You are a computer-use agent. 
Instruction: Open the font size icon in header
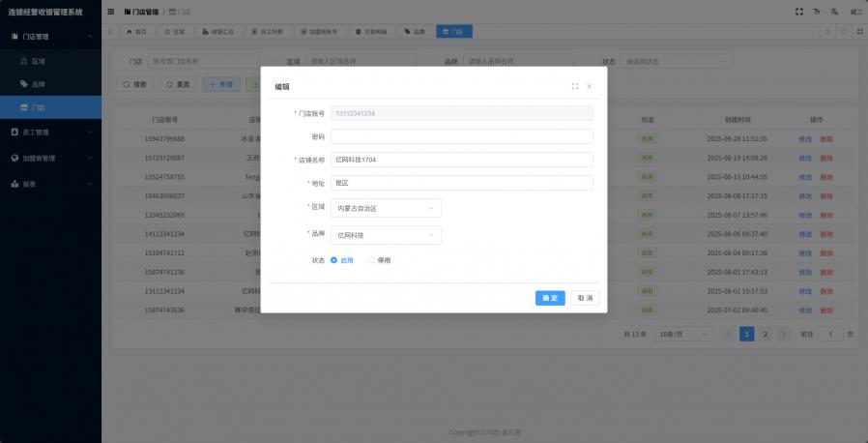point(817,12)
